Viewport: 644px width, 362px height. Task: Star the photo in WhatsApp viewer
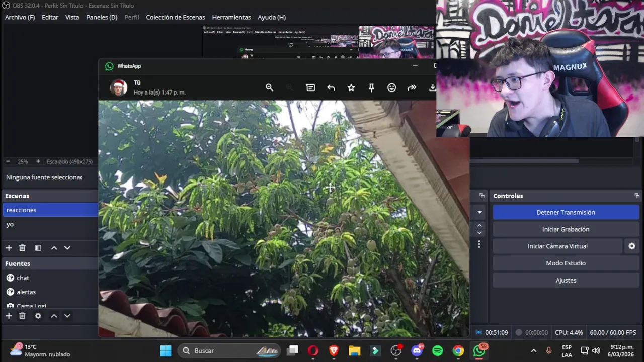[x=351, y=87]
